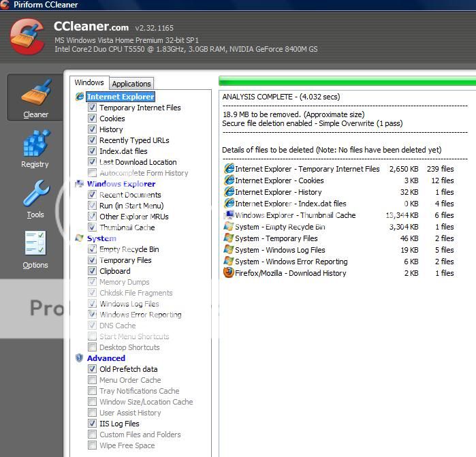The width and height of the screenshot is (476, 457).
Task: Switch to the Windows tab
Action: pos(89,83)
